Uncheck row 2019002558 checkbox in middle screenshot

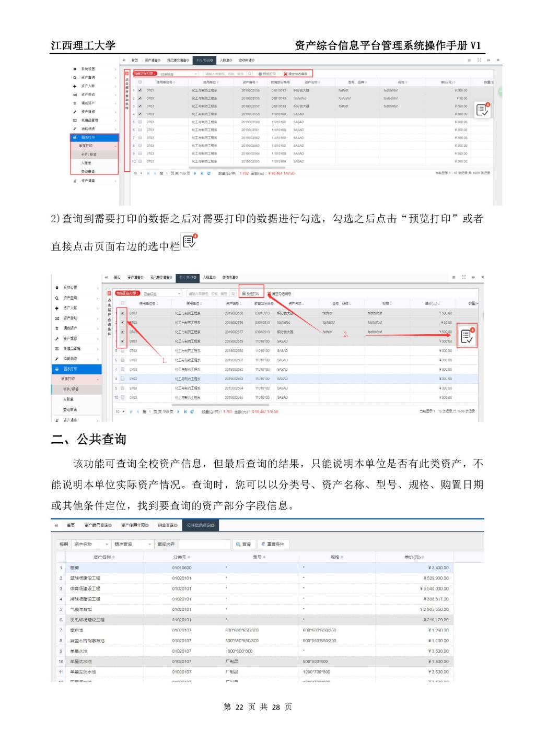point(123,313)
